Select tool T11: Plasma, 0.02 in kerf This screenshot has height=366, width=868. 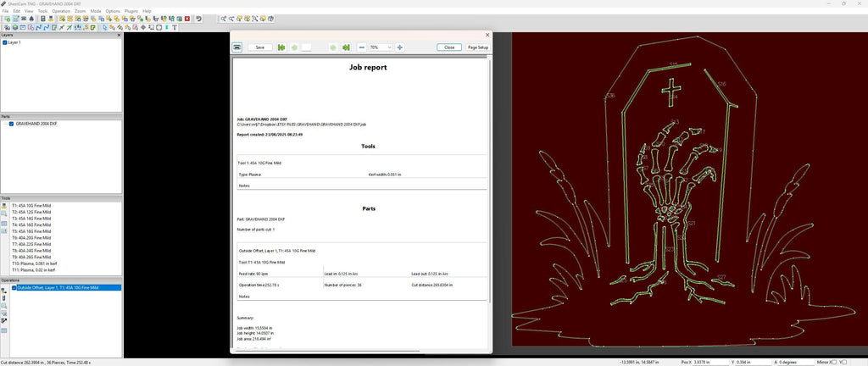(33, 270)
